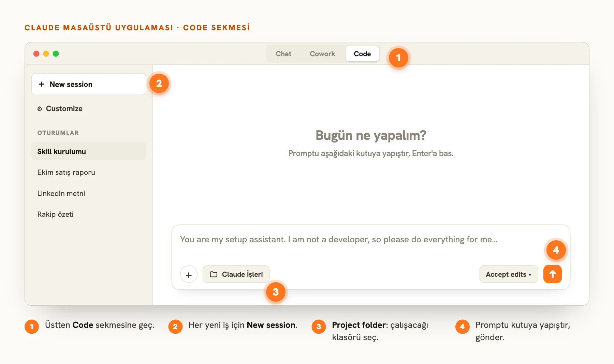Choose the Claude İşleri project folder
614x364 pixels.
coord(236,274)
